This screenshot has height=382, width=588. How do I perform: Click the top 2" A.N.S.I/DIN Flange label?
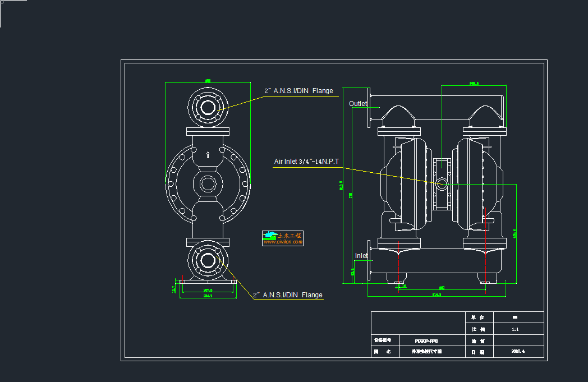[298, 91]
